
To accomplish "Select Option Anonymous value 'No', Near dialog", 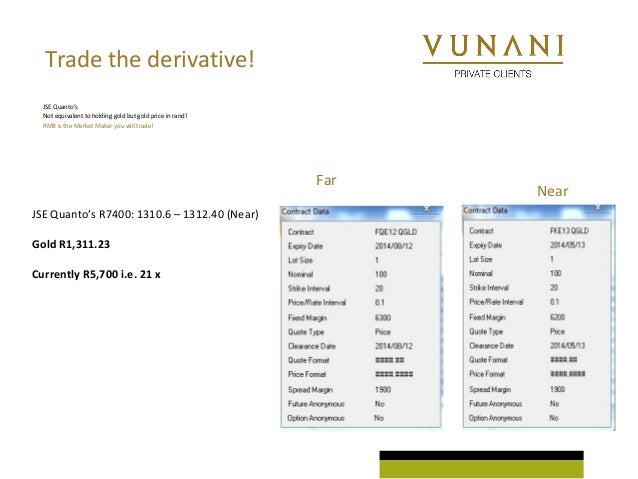I will click(554, 418).
